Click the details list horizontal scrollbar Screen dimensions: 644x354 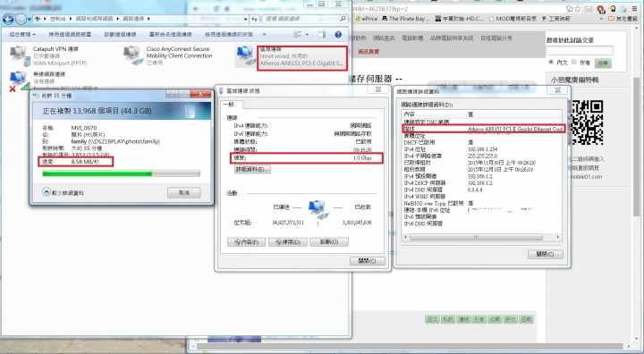click(477, 237)
